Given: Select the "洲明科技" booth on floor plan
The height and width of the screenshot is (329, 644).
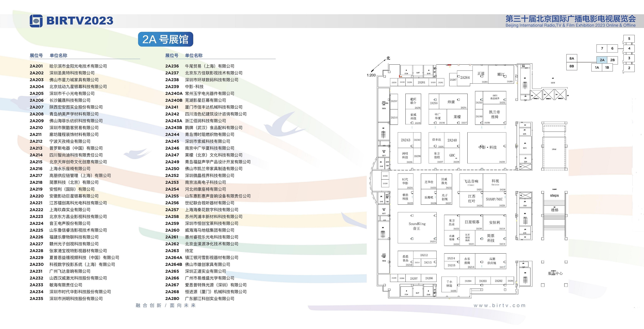Looking at the screenshot, I should (x=406, y=155).
